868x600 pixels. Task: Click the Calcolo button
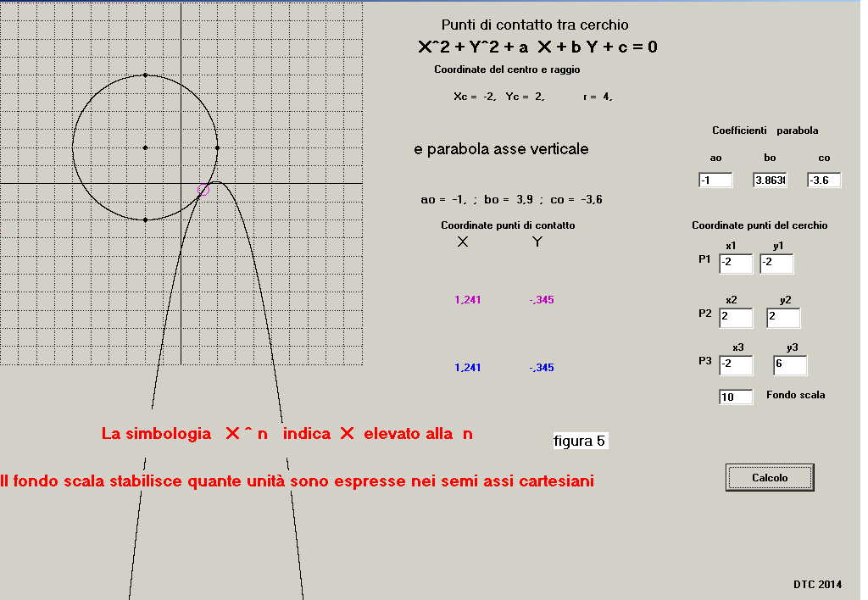(x=770, y=477)
